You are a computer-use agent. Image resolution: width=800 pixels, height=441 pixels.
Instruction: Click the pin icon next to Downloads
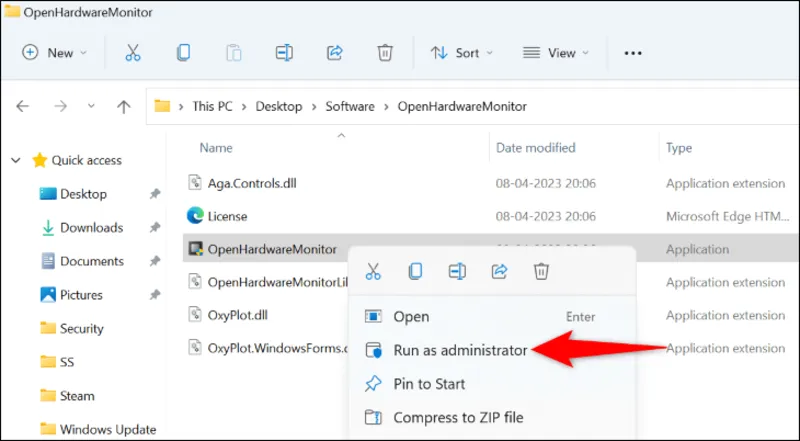(x=155, y=228)
